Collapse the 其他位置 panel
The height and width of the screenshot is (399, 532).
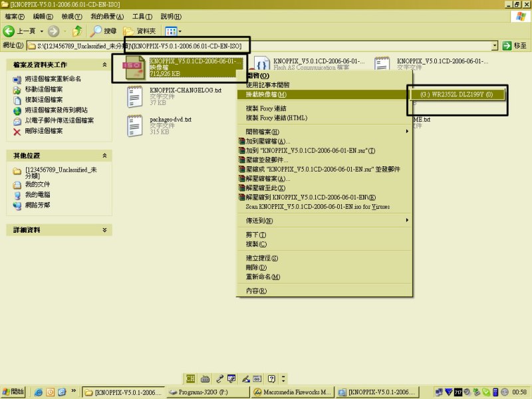[x=104, y=156]
